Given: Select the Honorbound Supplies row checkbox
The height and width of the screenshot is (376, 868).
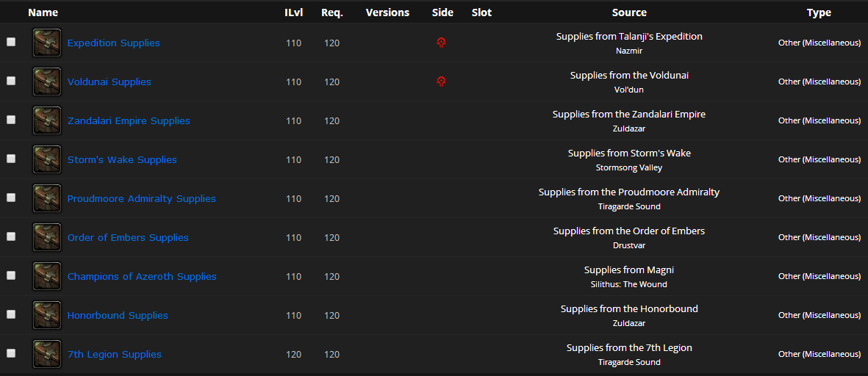Looking at the screenshot, I should (11, 314).
